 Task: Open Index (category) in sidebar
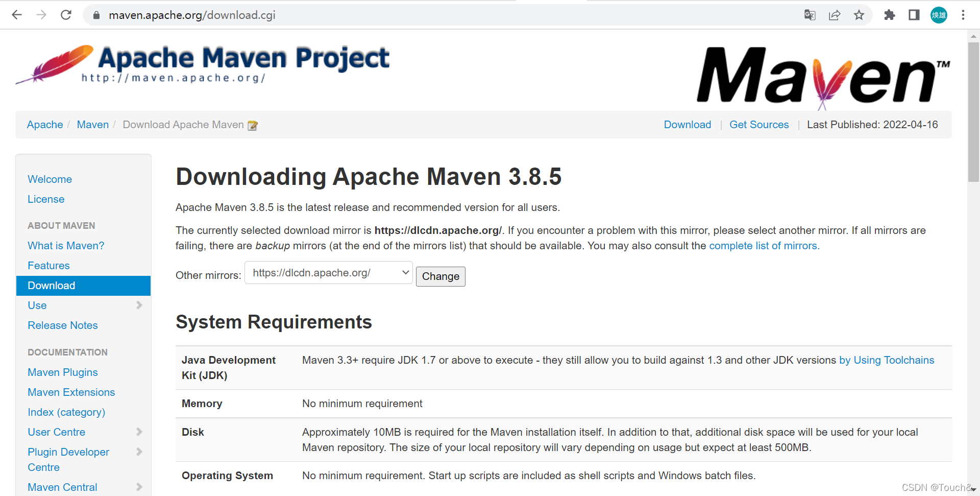tap(66, 412)
